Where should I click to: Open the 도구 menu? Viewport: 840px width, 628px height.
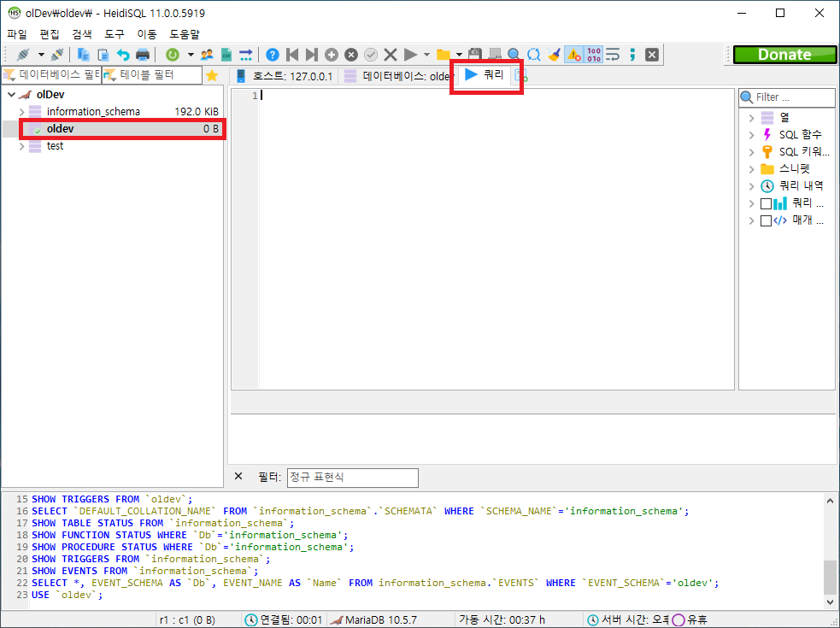[x=115, y=34]
